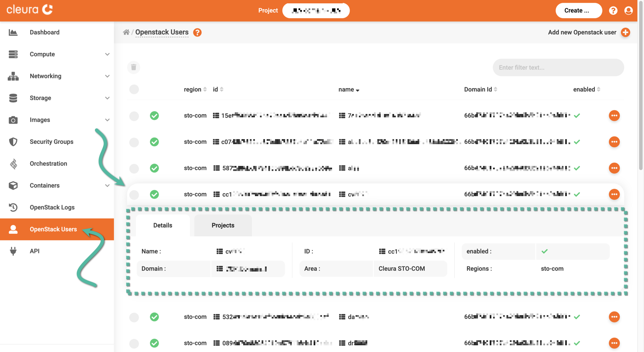Image resolution: width=644 pixels, height=352 pixels.
Task: Open actions menu for the 089 user row
Action: pyautogui.click(x=614, y=343)
